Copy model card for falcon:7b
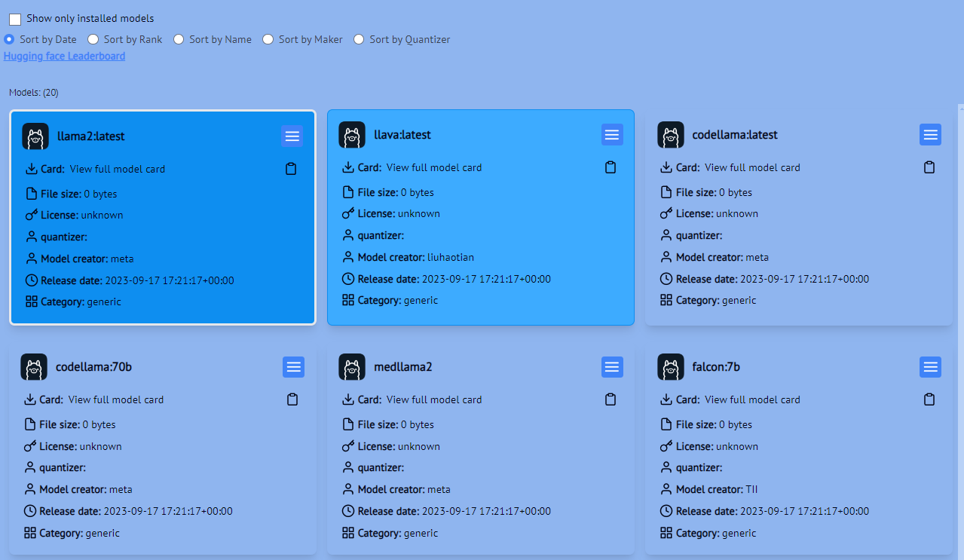964x560 pixels. click(929, 399)
